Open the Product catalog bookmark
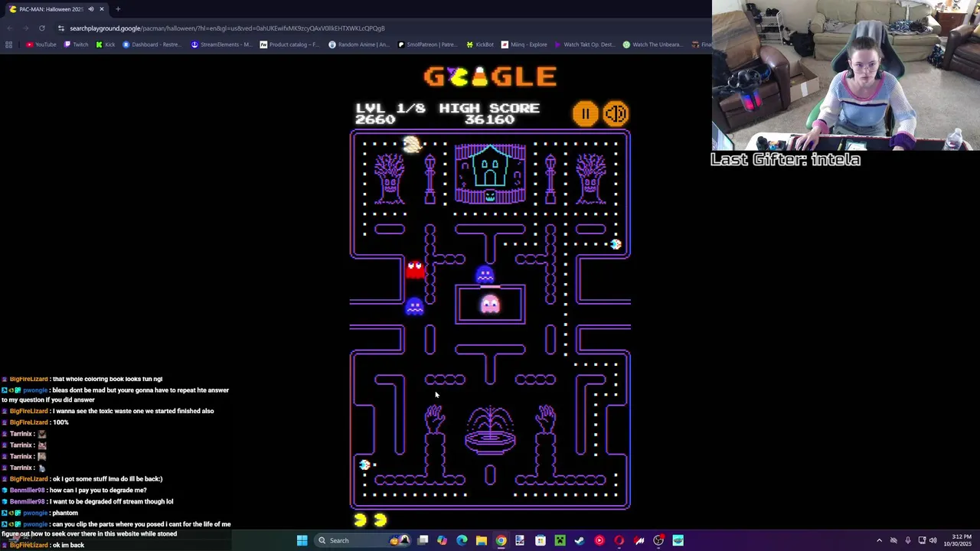 click(289, 44)
